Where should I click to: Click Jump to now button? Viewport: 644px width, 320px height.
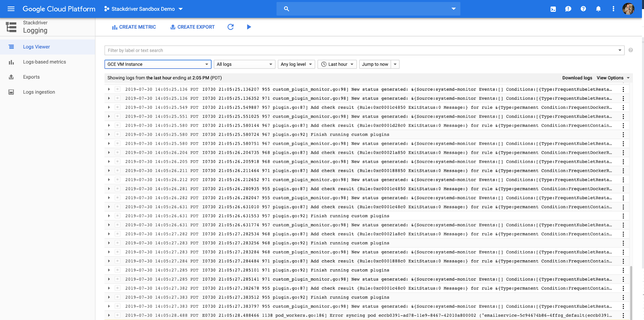pos(375,64)
